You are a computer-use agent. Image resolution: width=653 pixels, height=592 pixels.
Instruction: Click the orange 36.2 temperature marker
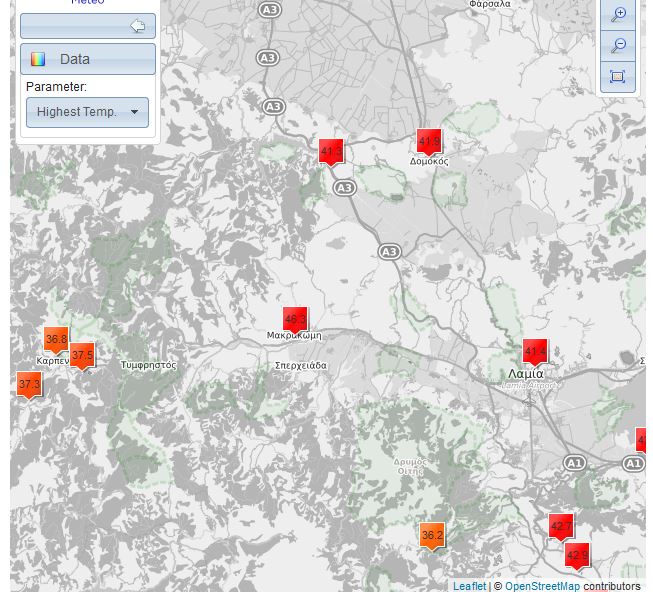click(x=432, y=536)
